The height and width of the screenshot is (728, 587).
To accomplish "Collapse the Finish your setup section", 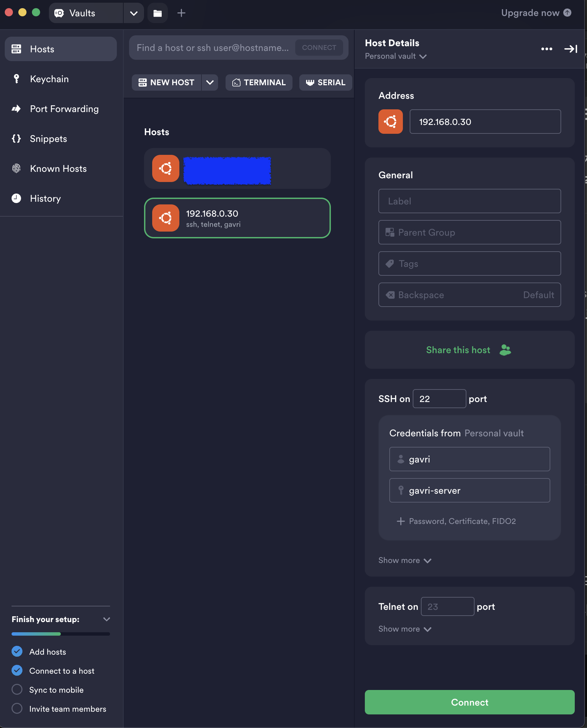I will coord(107,619).
